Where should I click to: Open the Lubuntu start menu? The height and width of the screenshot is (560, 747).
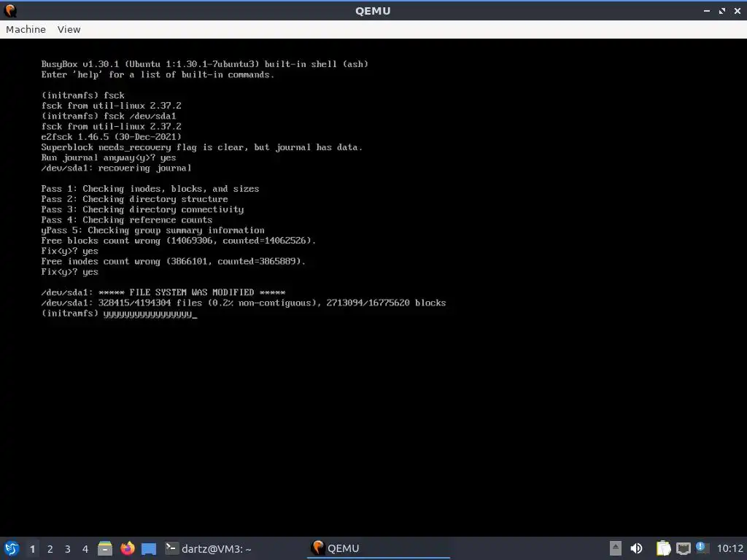(12, 548)
